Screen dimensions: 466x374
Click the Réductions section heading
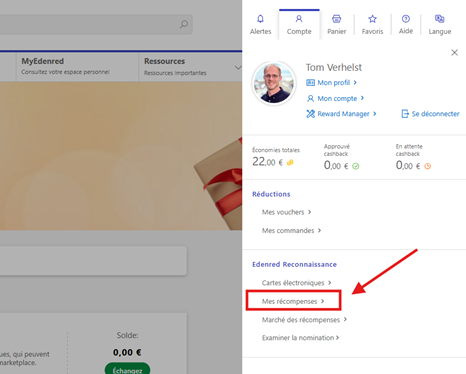271,194
